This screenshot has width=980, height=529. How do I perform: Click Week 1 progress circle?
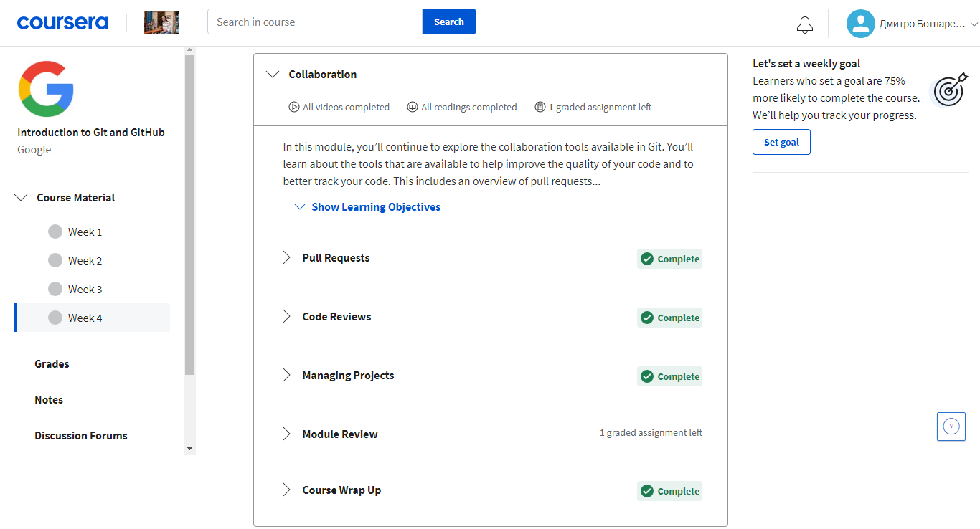[x=55, y=232]
